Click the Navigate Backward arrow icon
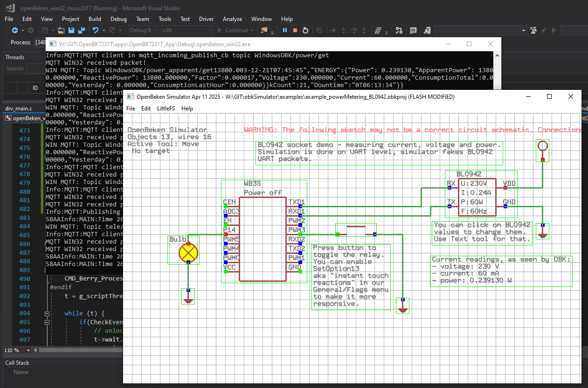 (x=15, y=30)
